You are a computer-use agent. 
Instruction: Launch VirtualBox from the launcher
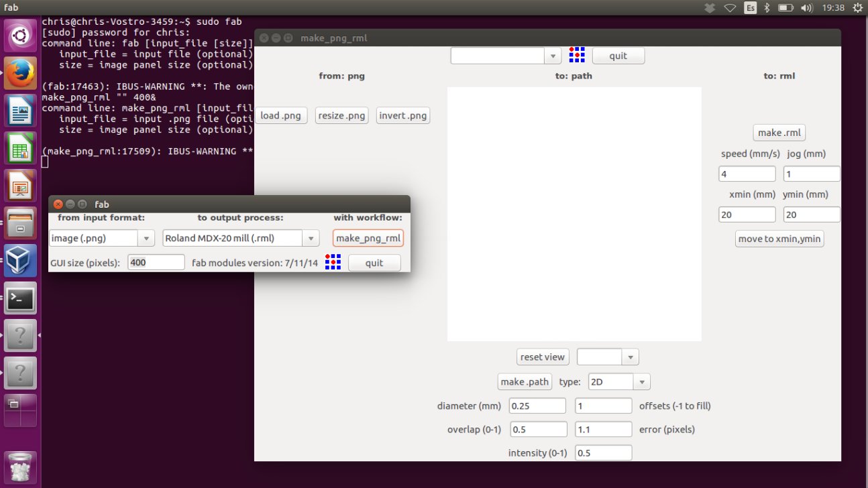(21, 261)
